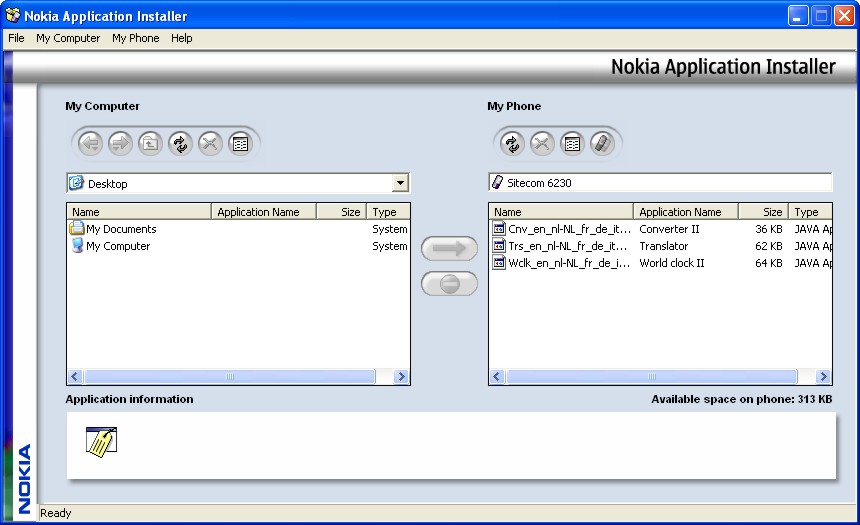Click the 36 KB size cell
This screenshot has height=525, width=860.
[x=768, y=229]
